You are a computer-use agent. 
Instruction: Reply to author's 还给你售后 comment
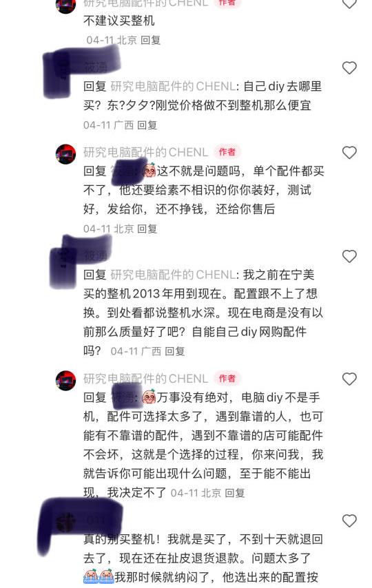coord(147,229)
